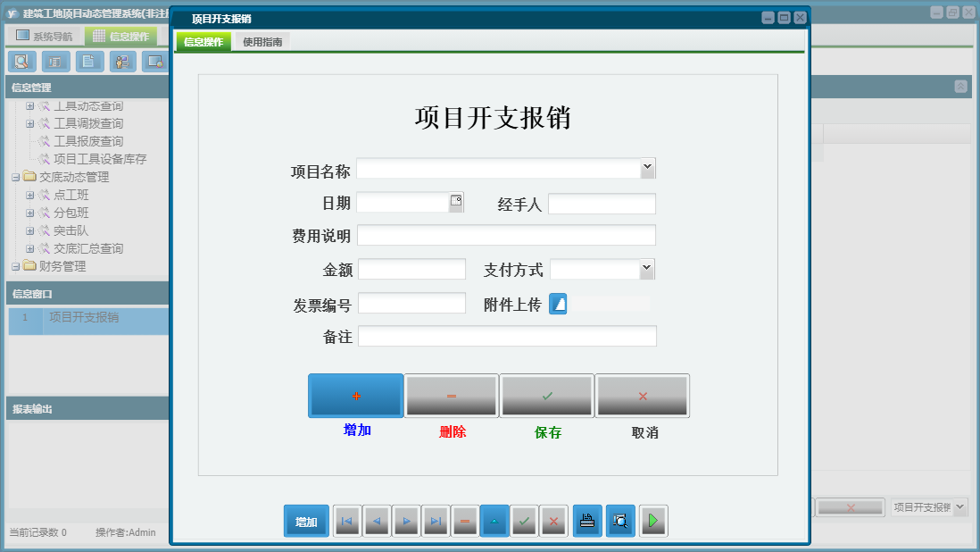Expand the 突击队 tree node
The height and width of the screenshot is (552, 980).
[29, 230]
